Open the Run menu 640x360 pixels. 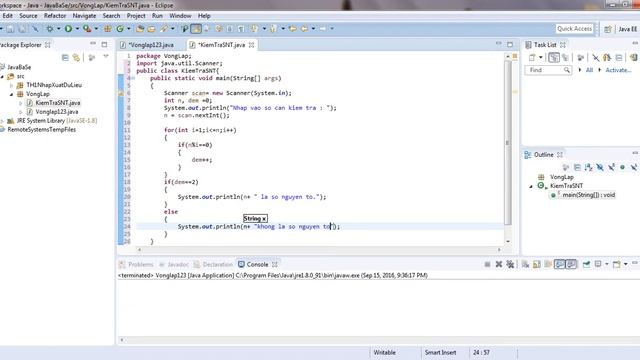point(157,16)
